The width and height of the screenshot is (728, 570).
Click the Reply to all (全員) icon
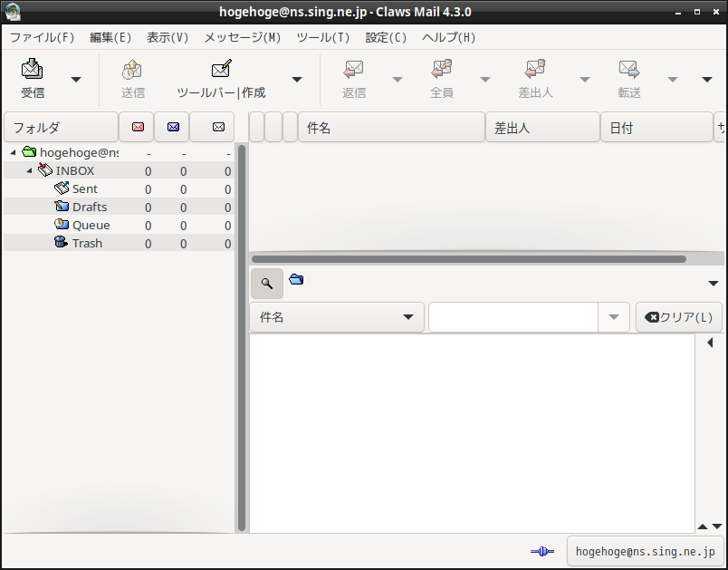[442, 69]
